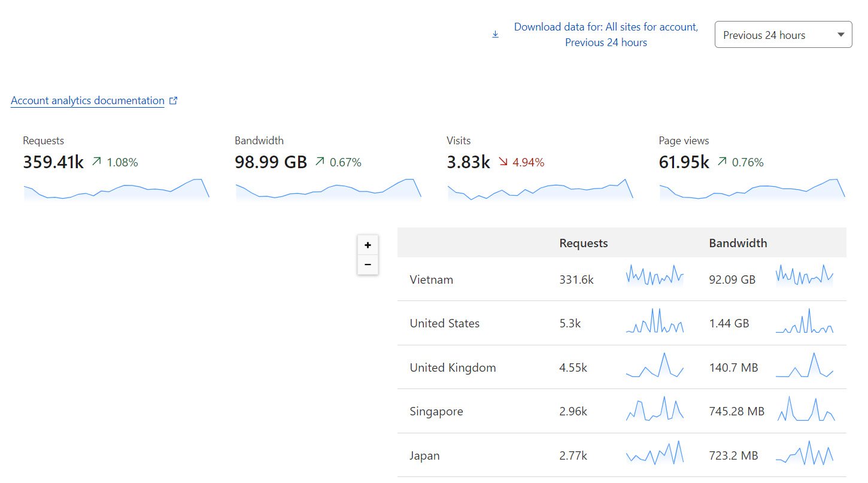Click the Requests upward trend arrow

pyautogui.click(x=96, y=162)
